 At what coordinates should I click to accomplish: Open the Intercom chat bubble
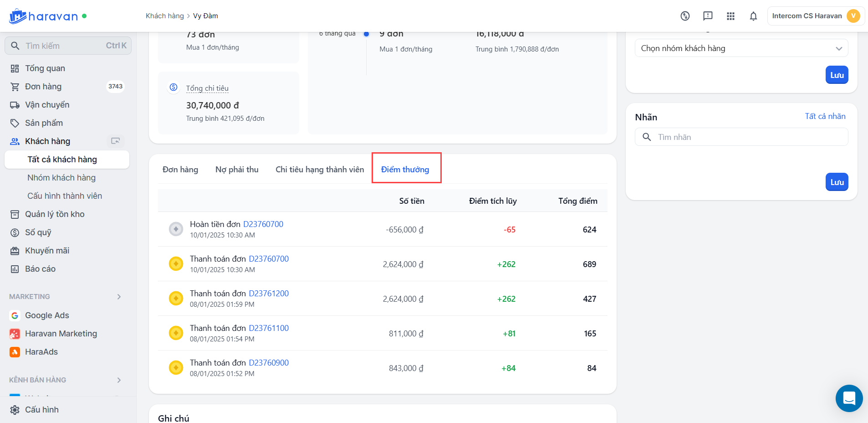pyautogui.click(x=849, y=398)
